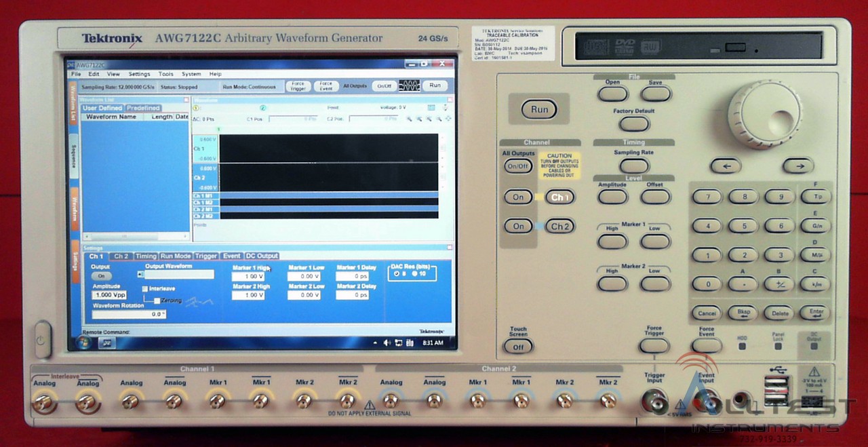Viewport: 868px width, 447px height.
Task: Click the AWG app icon in the taskbar
Action: 108,343
